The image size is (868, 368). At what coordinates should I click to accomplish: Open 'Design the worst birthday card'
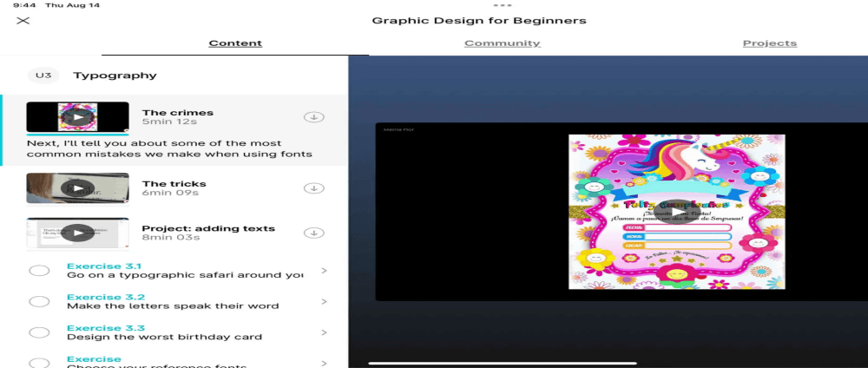click(x=164, y=337)
